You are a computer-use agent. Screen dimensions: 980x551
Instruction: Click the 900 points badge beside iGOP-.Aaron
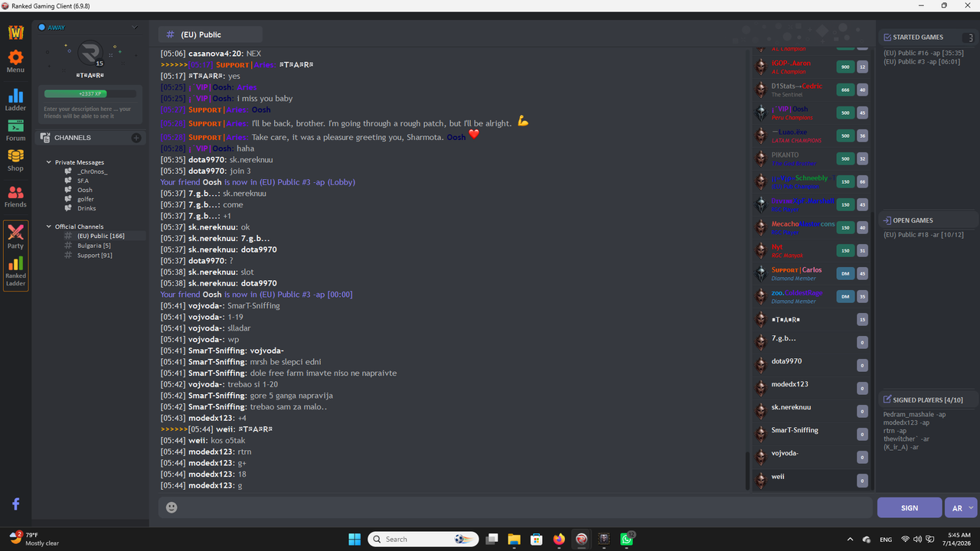[845, 67]
